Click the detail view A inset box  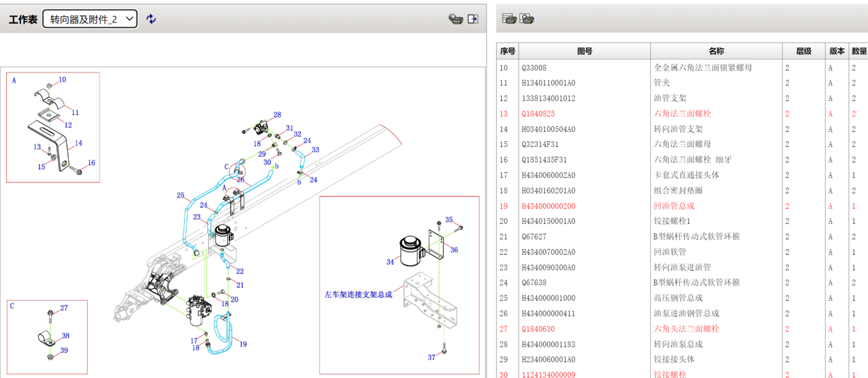[x=52, y=126]
